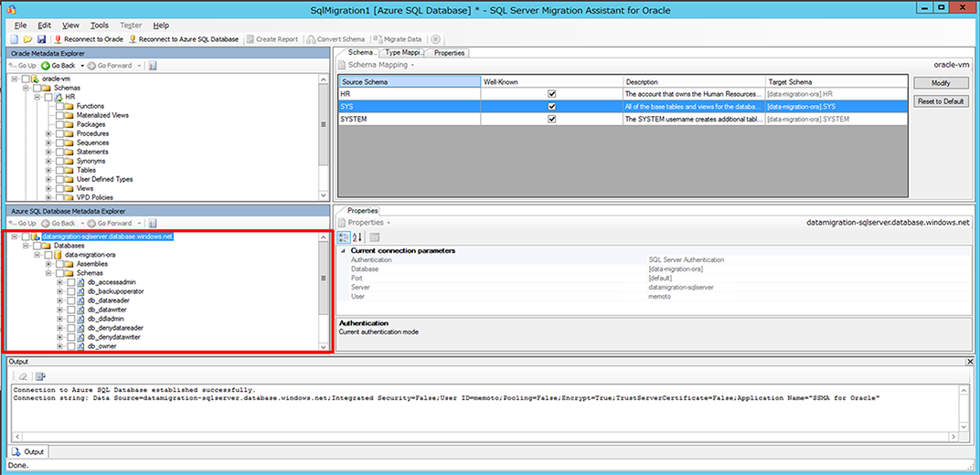
Task: Check the data-migration-ora database checkbox
Action: pos(48,255)
